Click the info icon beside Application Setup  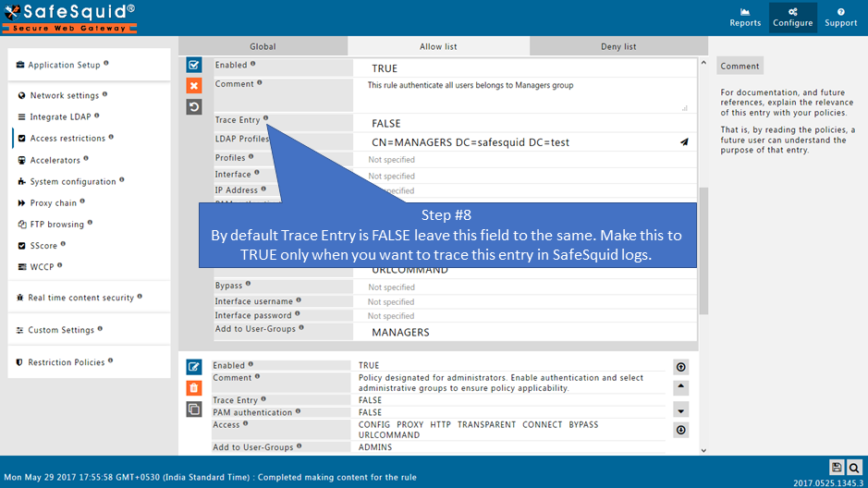click(105, 63)
